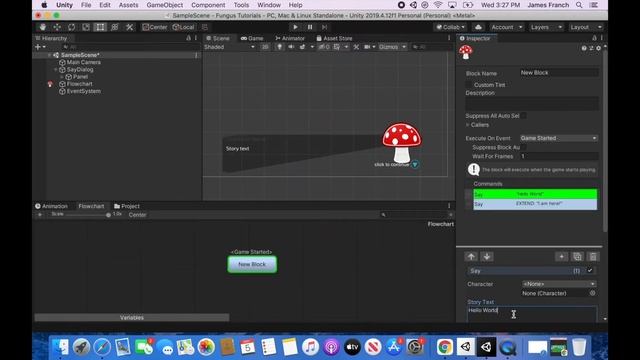Open the Layout dropdown
This screenshot has width=640, height=360.
[585, 27]
